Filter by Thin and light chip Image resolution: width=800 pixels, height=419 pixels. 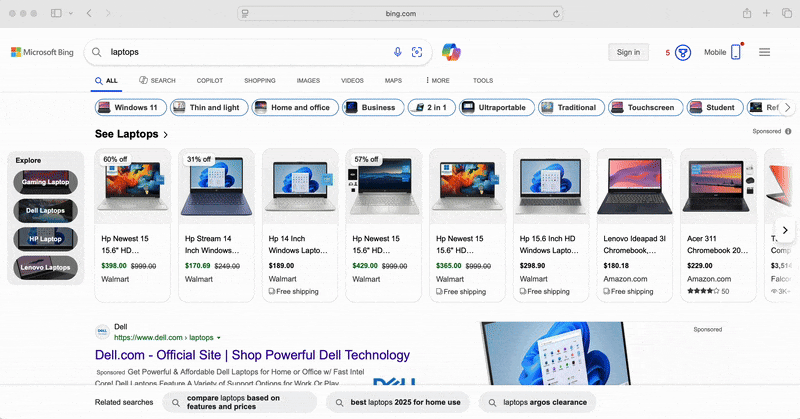pyautogui.click(x=209, y=108)
